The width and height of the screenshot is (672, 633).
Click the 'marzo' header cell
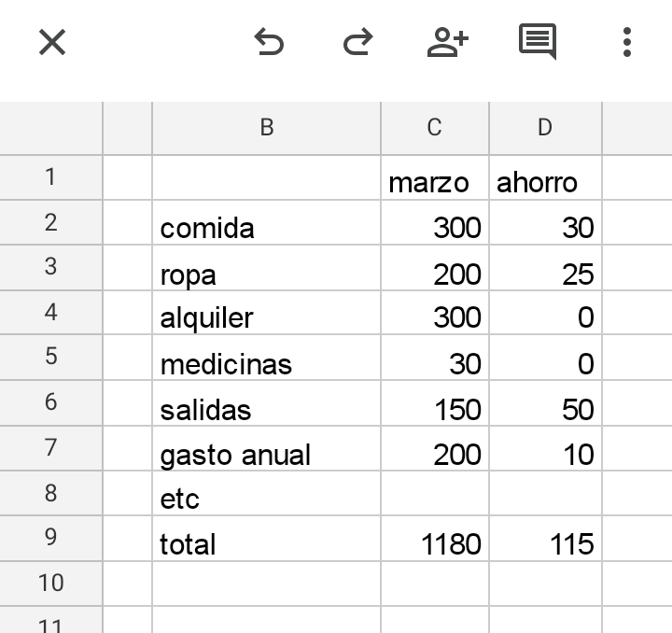pyautogui.click(x=434, y=180)
